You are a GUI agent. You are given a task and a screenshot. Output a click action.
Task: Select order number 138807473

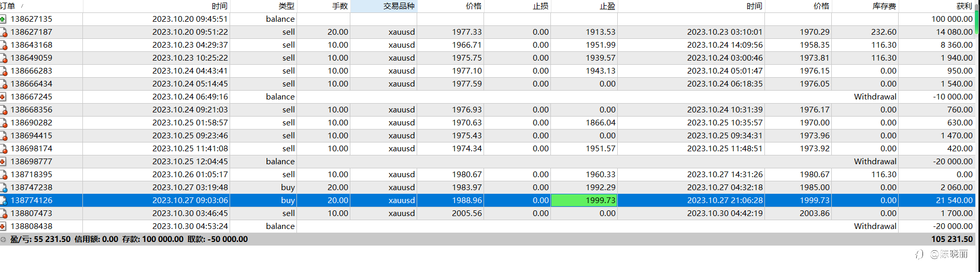31,213
